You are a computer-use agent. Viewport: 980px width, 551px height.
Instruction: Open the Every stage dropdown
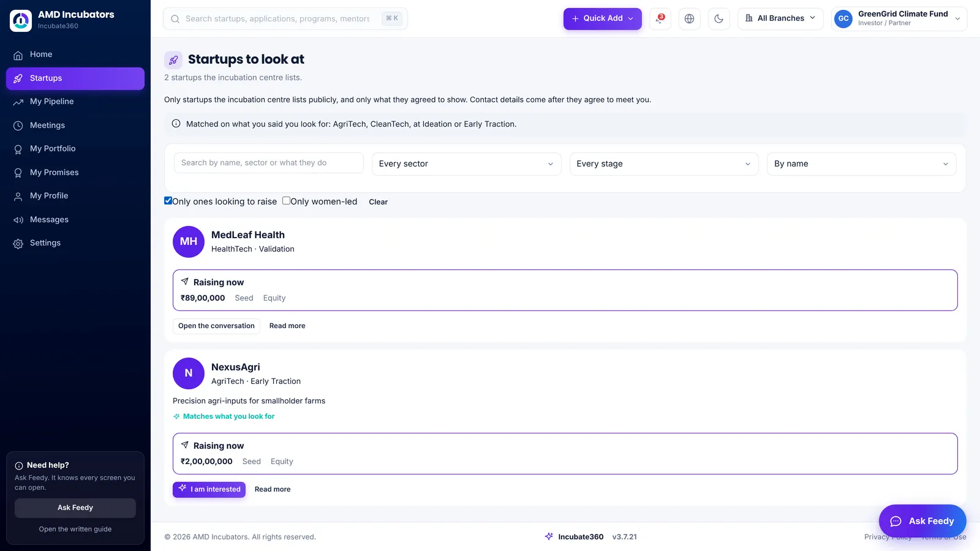[664, 164]
